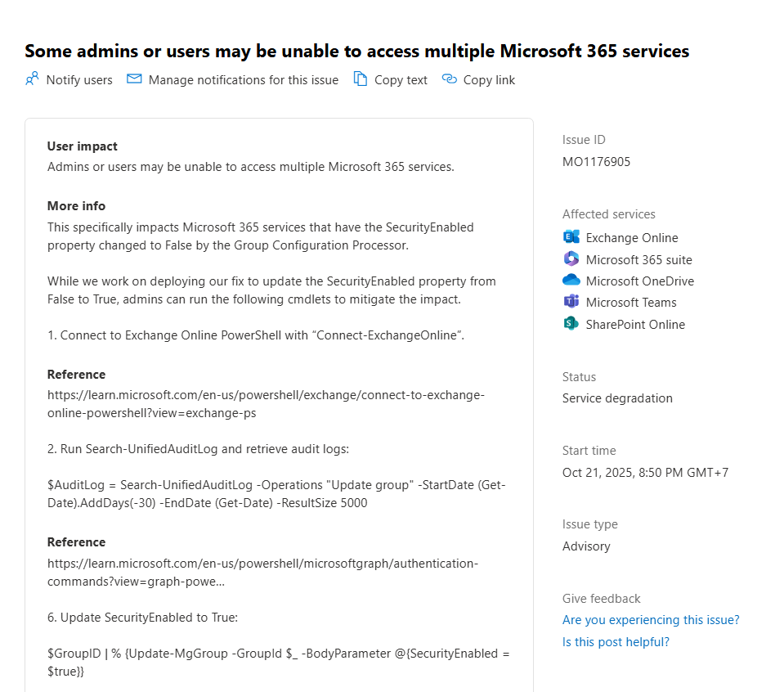Click step 2 Run Search-UnifiedAuditLog line
This screenshot has height=692, width=784.
(198, 449)
